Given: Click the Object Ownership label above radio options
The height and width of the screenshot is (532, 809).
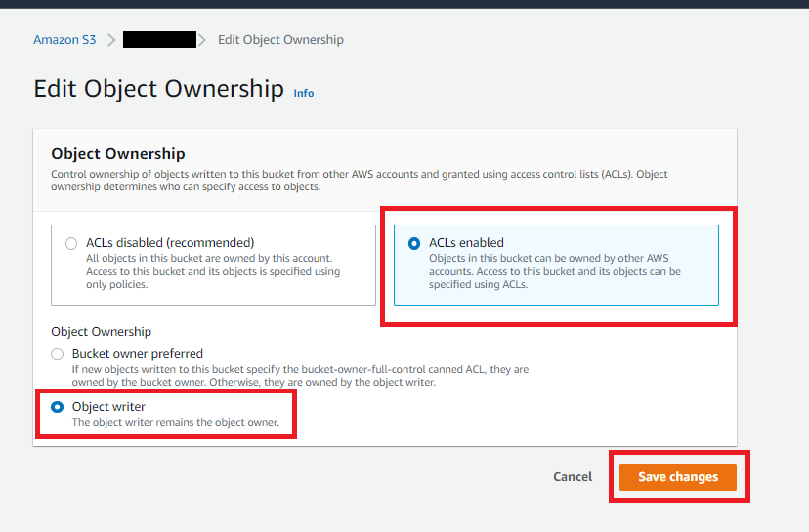Looking at the screenshot, I should tap(101, 332).
